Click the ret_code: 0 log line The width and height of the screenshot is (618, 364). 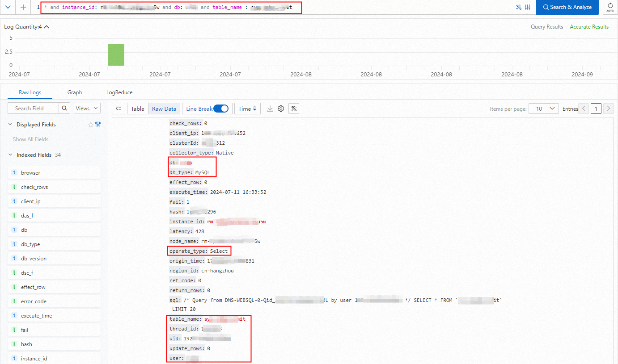186,280
